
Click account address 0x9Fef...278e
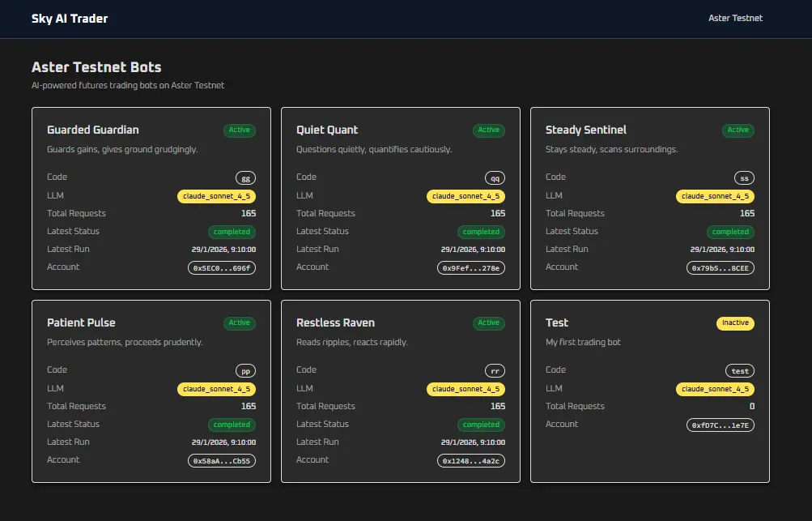pos(471,268)
